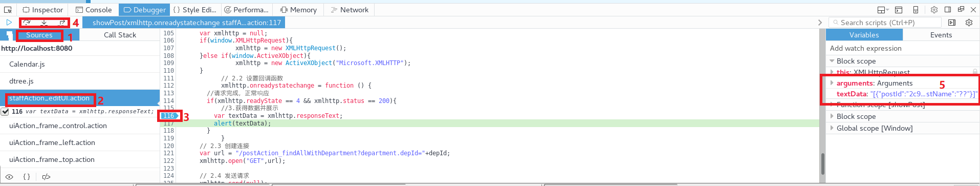Viewport: 980px width, 186px height.
Task: Expand the 'this: XMLHttpRequest' variable
Action: point(832,72)
